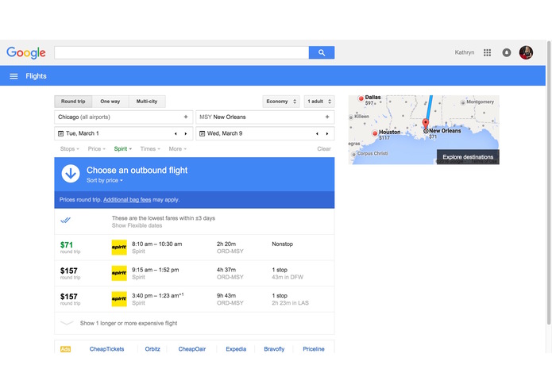The image size is (552, 392).
Task: Select the Round trip tab
Action: pyautogui.click(x=73, y=102)
